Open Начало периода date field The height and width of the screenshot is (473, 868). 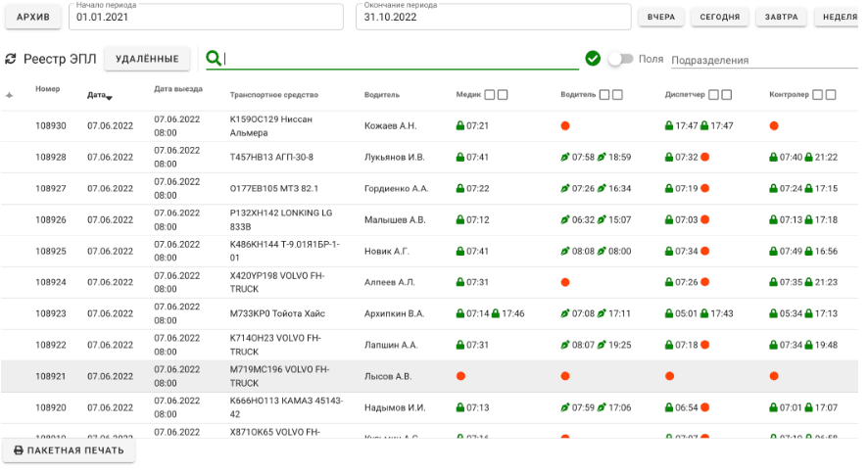[x=206, y=18]
